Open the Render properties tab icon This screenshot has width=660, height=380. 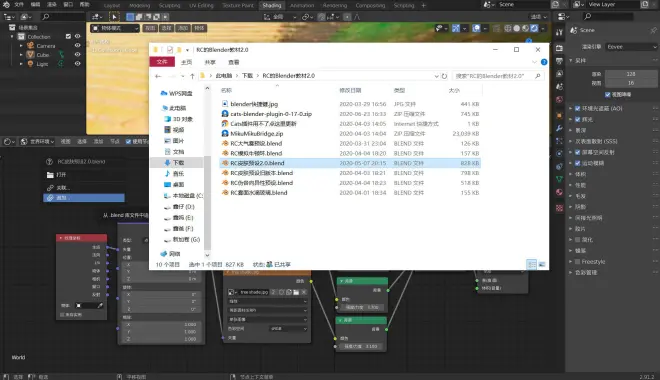[x=559, y=48]
